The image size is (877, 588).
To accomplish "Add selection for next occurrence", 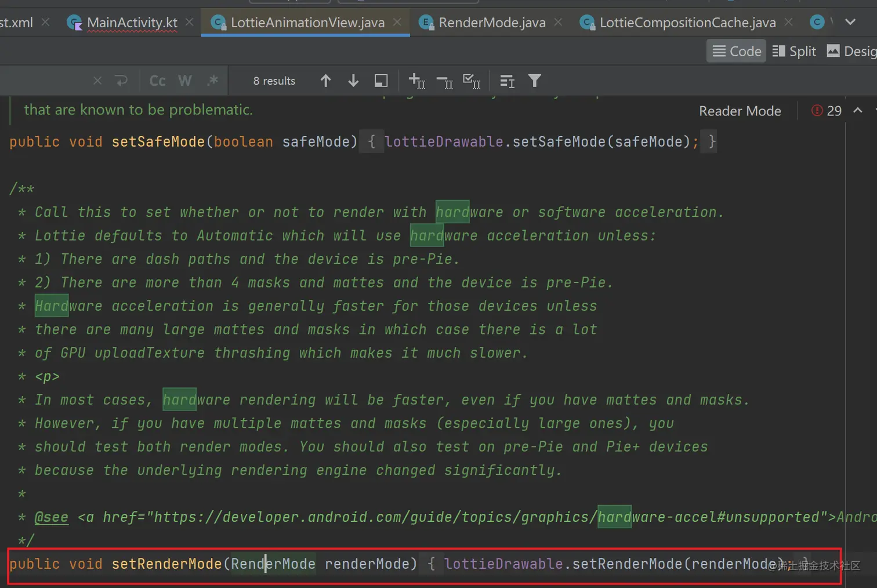I will coord(416,81).
